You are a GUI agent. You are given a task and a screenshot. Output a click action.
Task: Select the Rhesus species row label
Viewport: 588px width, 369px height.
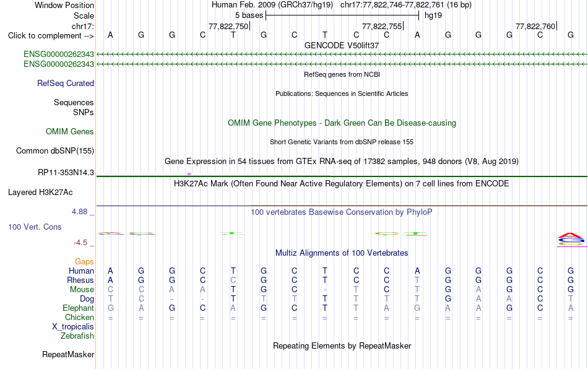80,280
